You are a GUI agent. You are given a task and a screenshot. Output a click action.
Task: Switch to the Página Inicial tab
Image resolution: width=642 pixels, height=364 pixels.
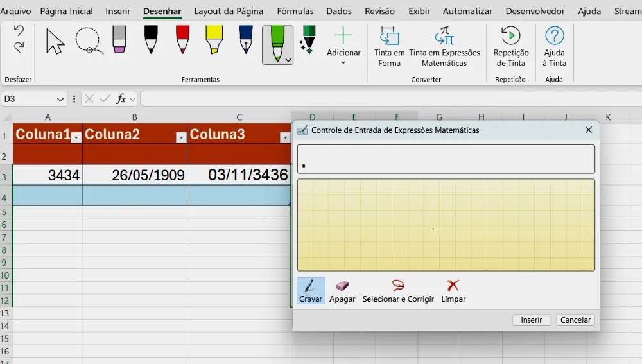(x=66, y=11)
